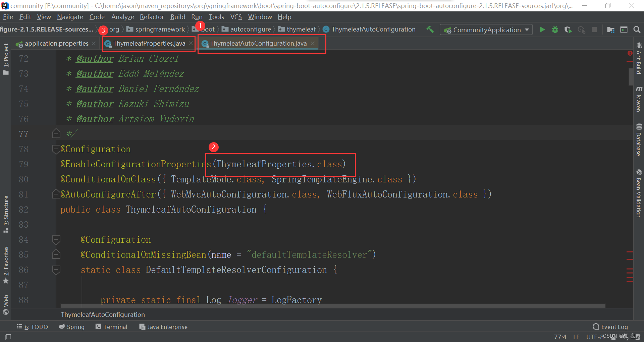Click the red error indicator atop scrollbar
This screenshot has width=644, height=342.
tap(630, 53)
